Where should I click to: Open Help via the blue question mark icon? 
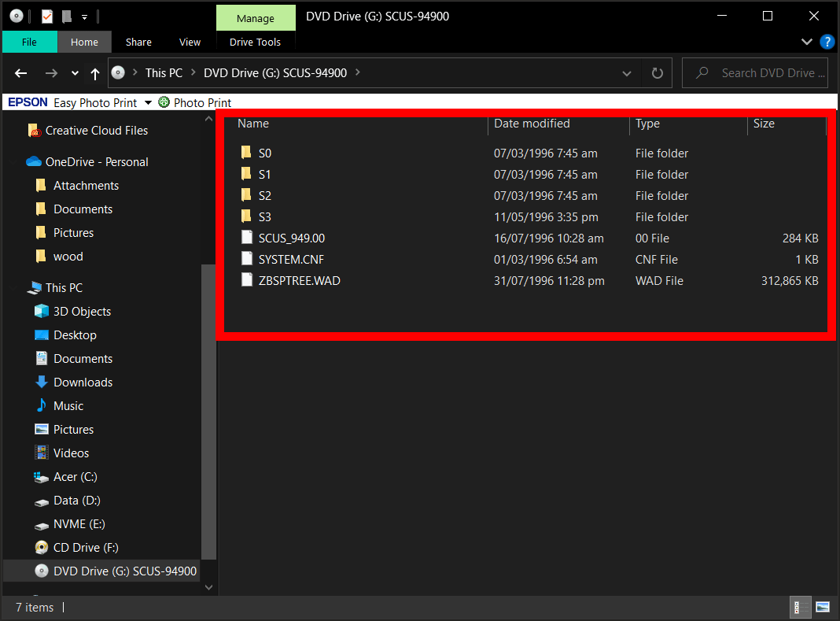pos(827,42)
